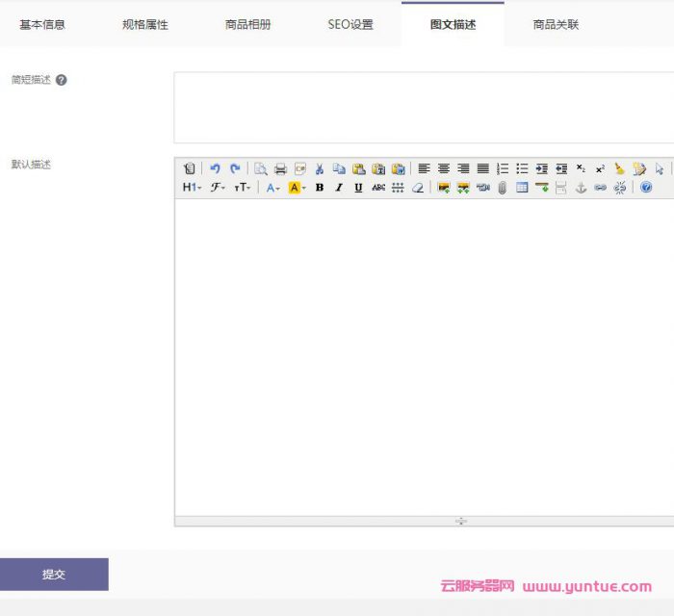Screen dimensions: 674x616
Task: Click the undo icon in editor toolbar
Action: point(216,168)
